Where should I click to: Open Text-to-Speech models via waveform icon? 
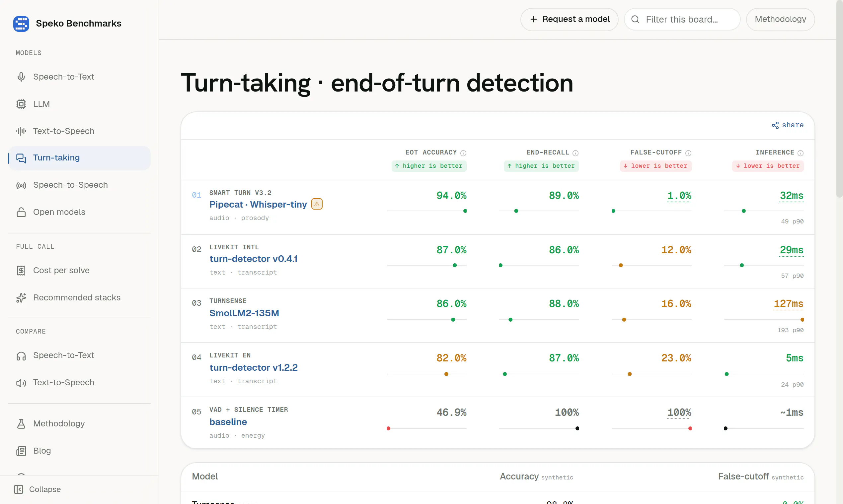(x=21, y=131)
